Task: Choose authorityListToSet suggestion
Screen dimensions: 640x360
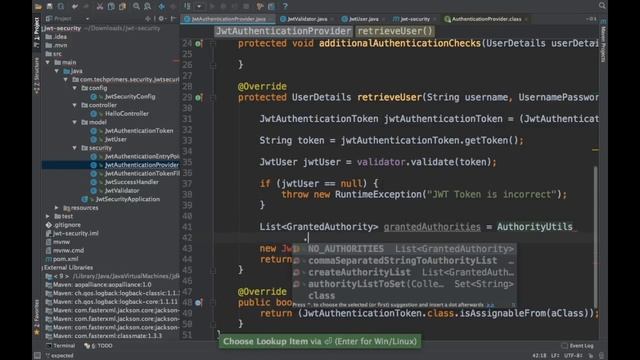Action: [404, 284]
